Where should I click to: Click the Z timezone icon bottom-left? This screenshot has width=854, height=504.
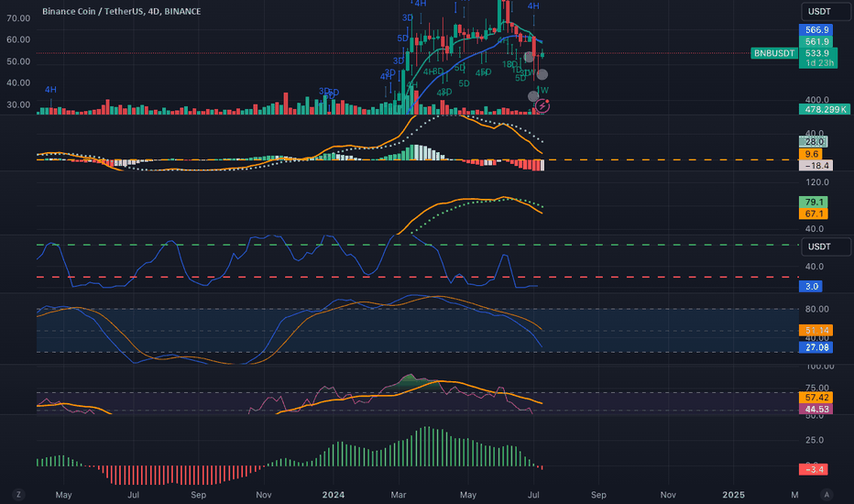pyautogui.click(x=18, y=495)
